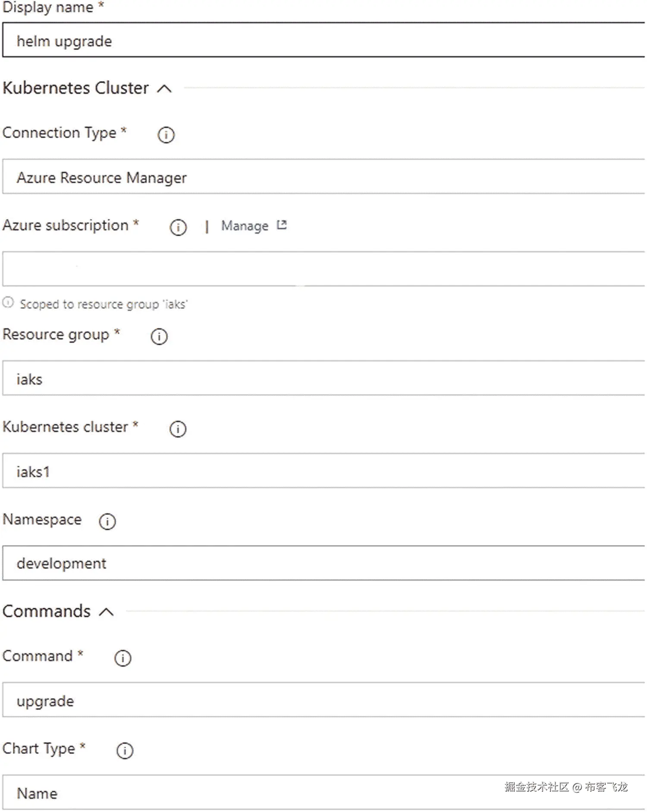Collapse the Commands section
This screenshot has width=647, height=812.
106,612
